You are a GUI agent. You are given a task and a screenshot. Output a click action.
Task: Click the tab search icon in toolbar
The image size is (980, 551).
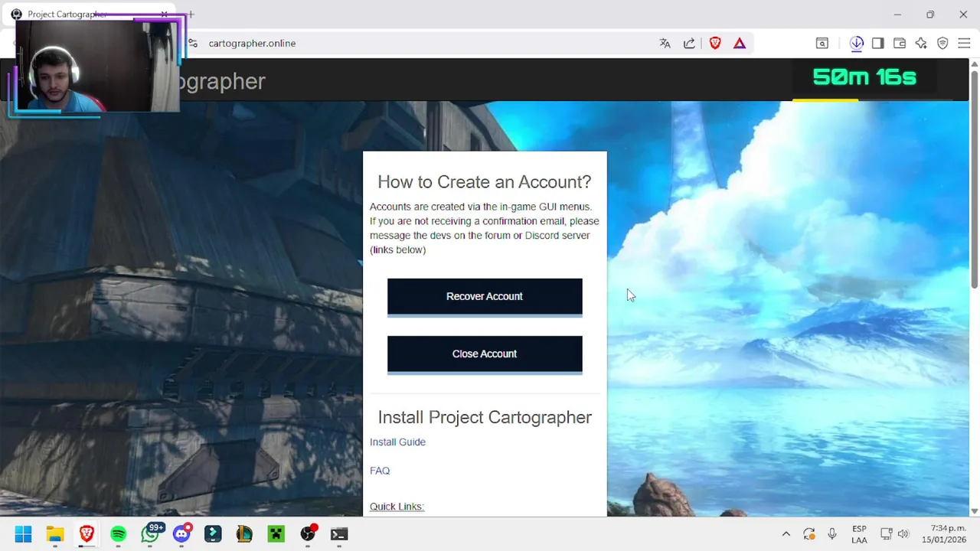(x=822, y=44)
